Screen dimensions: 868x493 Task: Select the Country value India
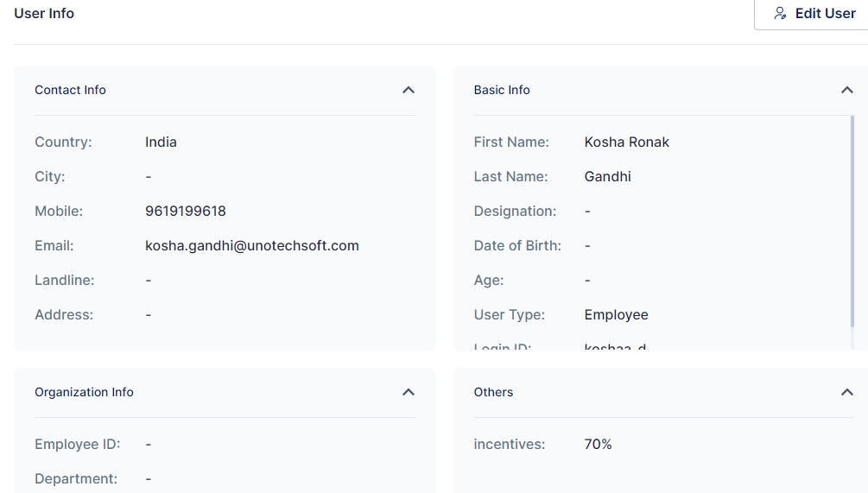pyautogui.click(x=161, y=142)
